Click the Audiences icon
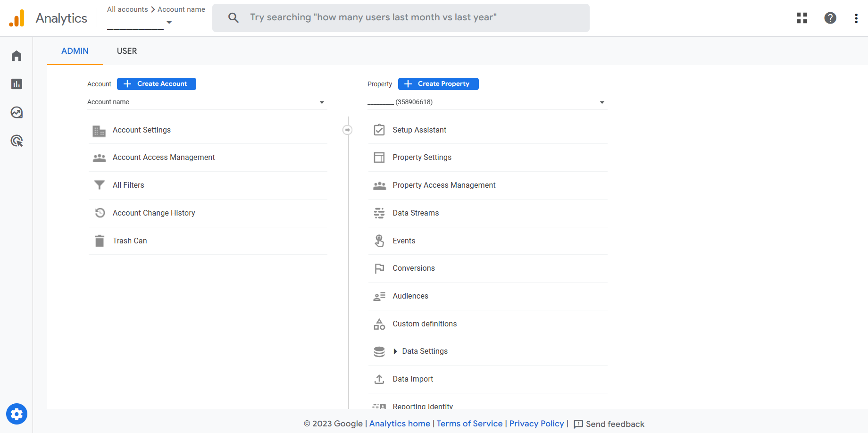The width and height of the screenshot is (868, 433). tap(379, 296)
